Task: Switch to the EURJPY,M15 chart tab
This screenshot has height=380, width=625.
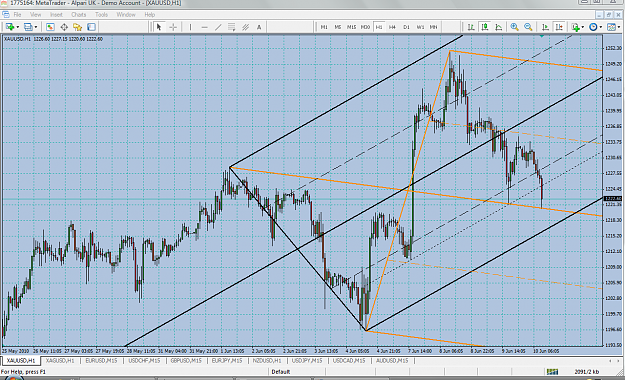Action: (x=227, y=361)
